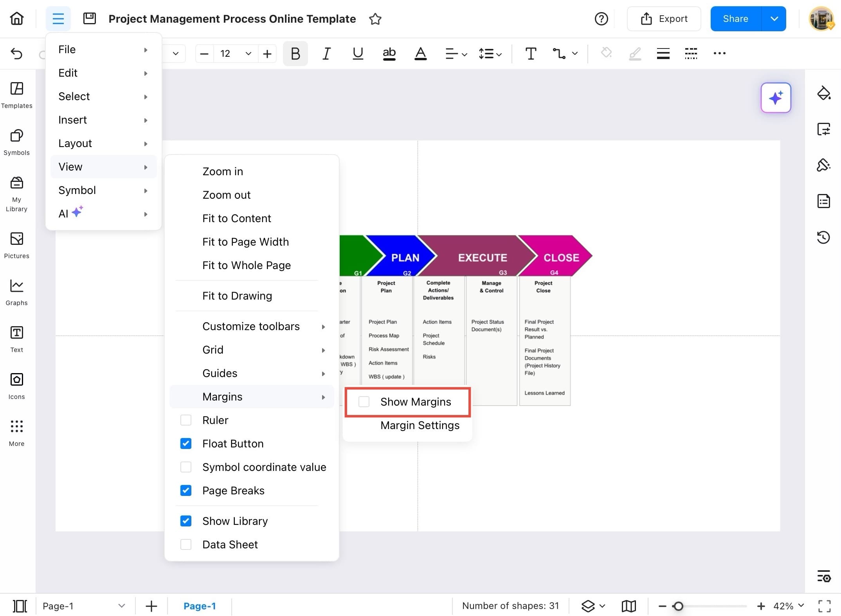Open the fullscreen presentation mode
The width and height of the screenshot is (841, 616).
pos(825,605)
